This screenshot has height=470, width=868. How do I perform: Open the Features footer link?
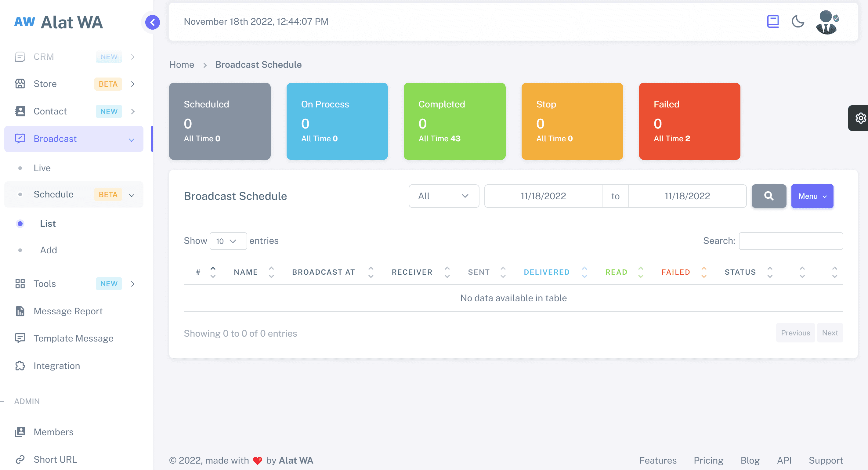(x=658, y=460)
